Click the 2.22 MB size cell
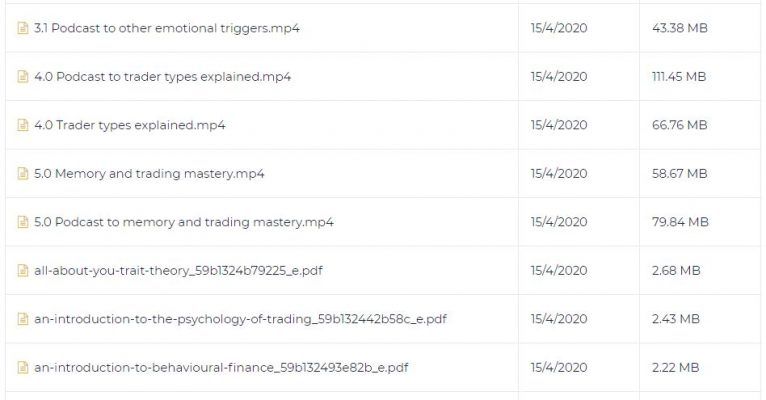Viewport: 766px width, 400px height. pos(676,367)
